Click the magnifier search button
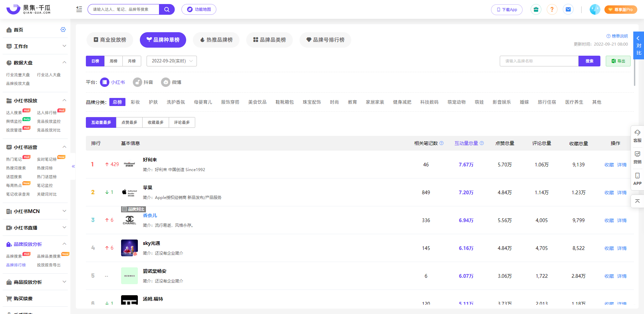This screenshot has height=314, width=644. pos(167,9)
